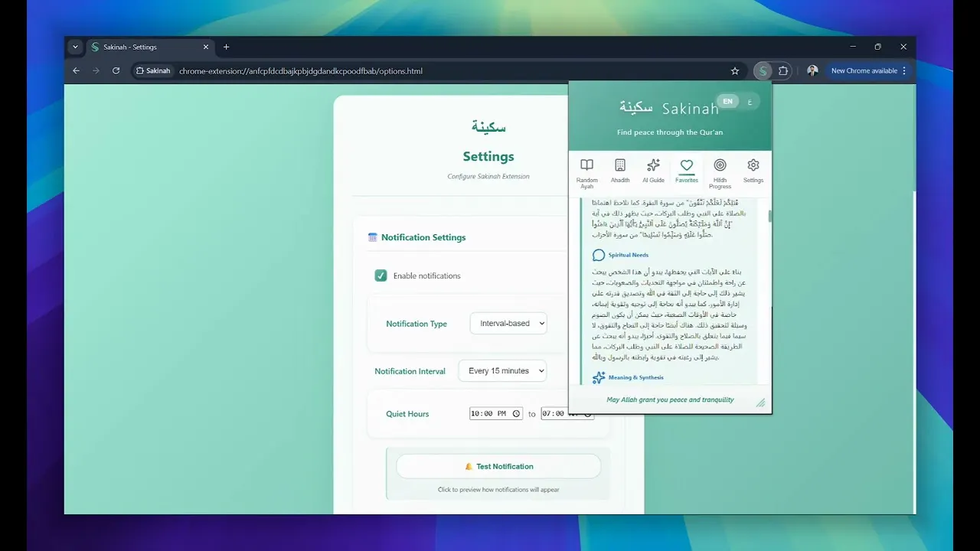
Task: Select the Sakinah - Settings browser tab
Action: pyautogui.click(x=150, y=47)
